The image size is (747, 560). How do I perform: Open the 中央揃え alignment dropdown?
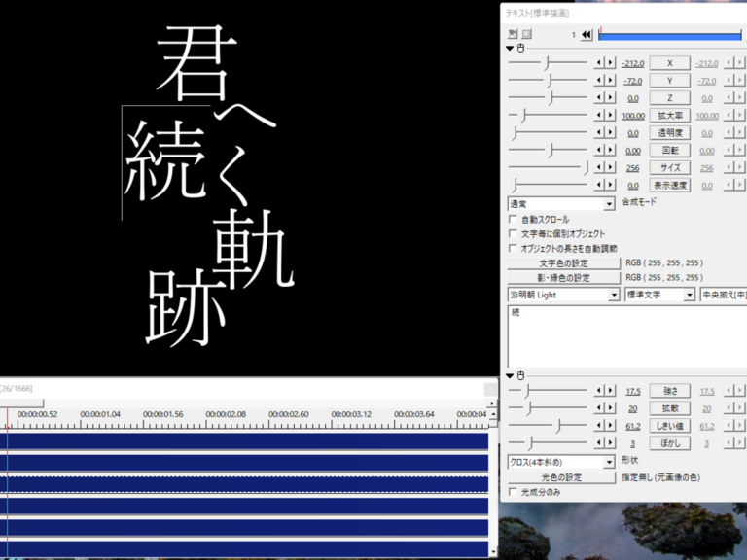[724, 295]
